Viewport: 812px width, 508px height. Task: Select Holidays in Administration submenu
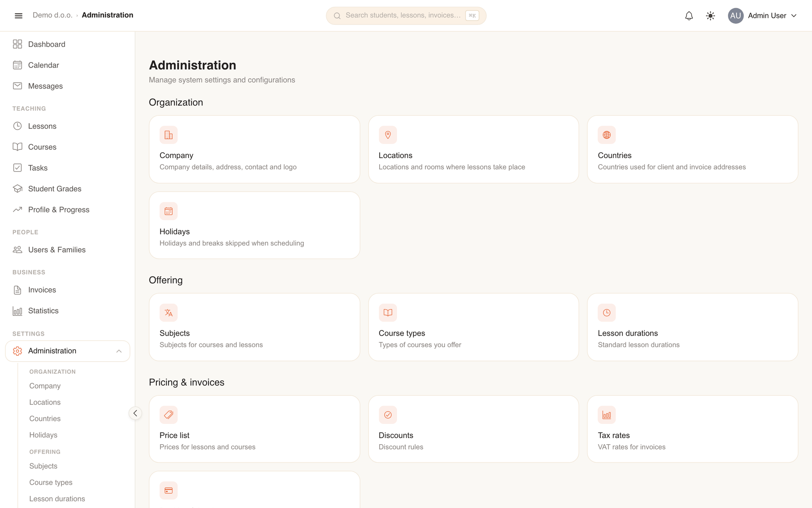(x=43, y=435)
